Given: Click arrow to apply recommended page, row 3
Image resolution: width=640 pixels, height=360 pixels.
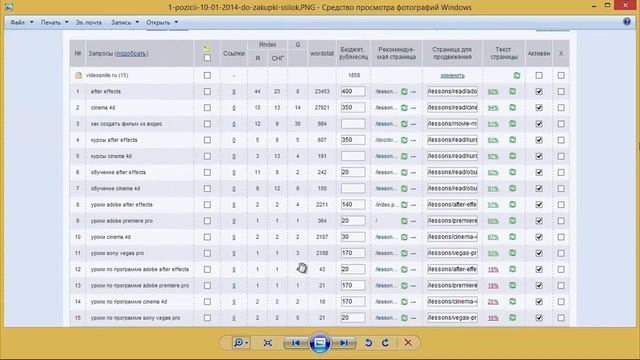Looking at the screenshot, I should click(x=413, y=124).
